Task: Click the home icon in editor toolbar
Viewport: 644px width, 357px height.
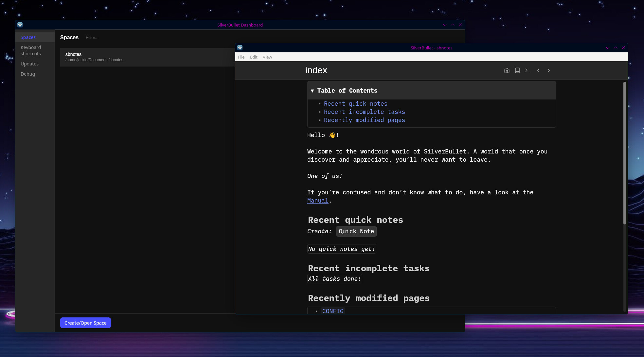Action: [507, 70]
